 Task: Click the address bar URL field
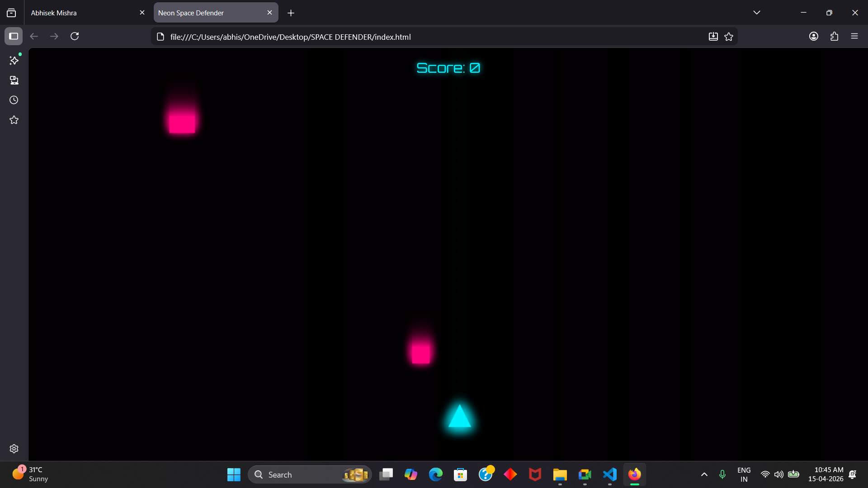407,37
